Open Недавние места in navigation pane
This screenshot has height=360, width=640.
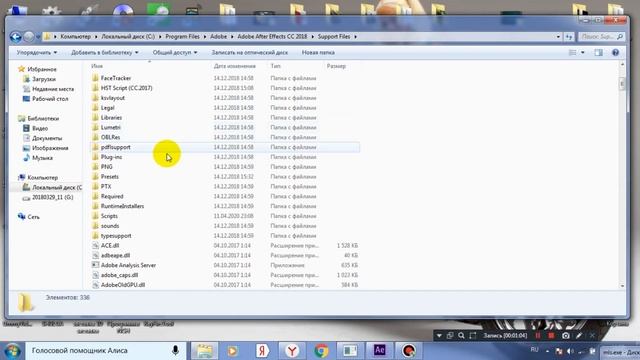(x=53, y=89)
